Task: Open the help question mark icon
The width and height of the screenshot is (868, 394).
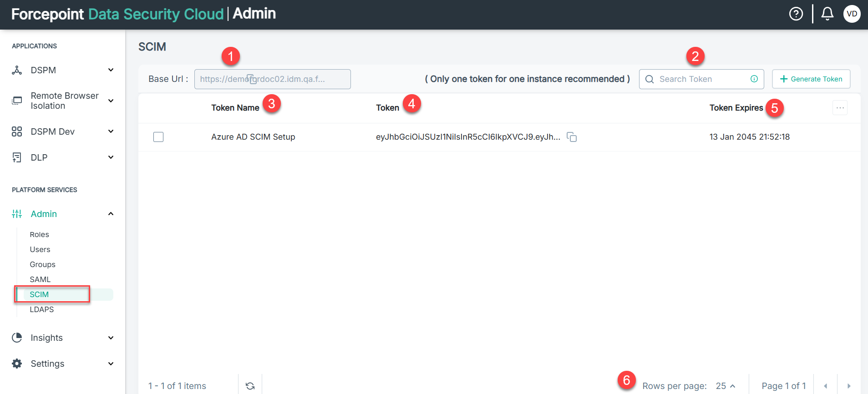Action: coord(796,14)
